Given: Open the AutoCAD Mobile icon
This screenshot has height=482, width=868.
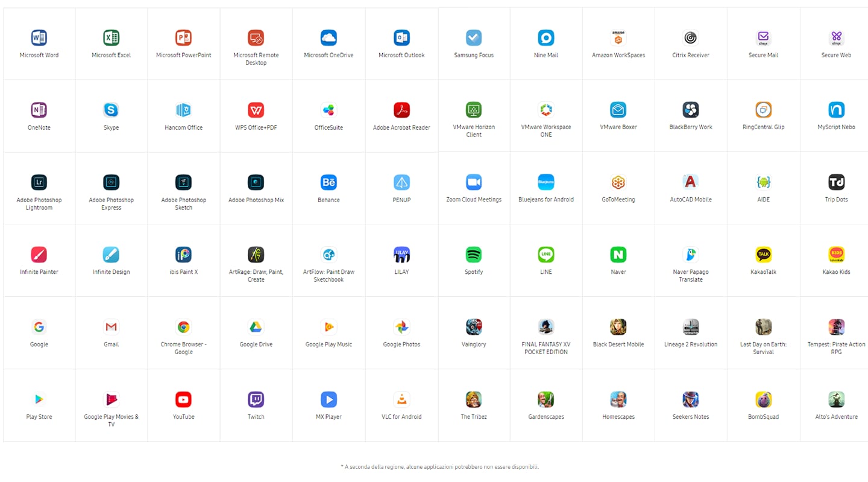Looking at the screenshot, I should [691, 182].
